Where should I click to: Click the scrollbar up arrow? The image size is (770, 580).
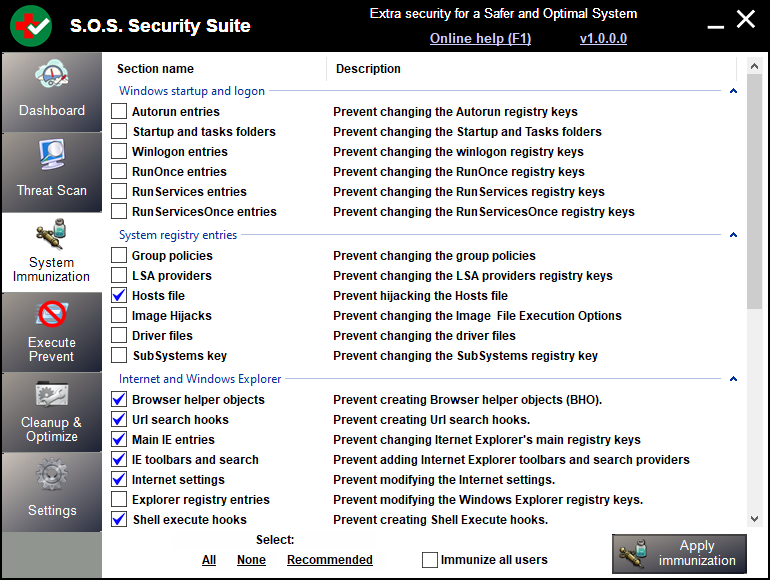tap(754, 65)
